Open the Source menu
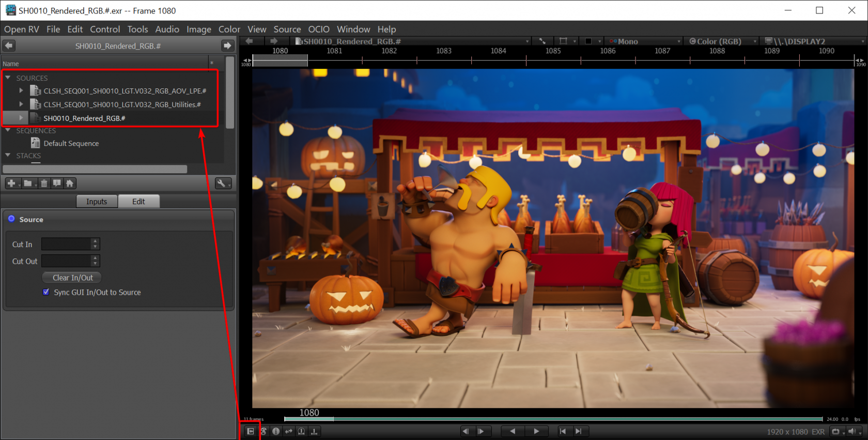Screen dimensions: 868x440 pos(287,29)
